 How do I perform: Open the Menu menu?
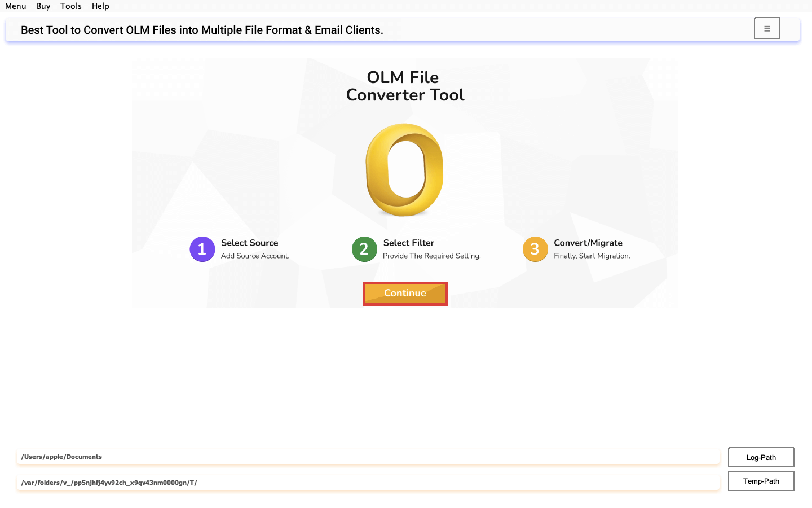(x=16, y=6)
